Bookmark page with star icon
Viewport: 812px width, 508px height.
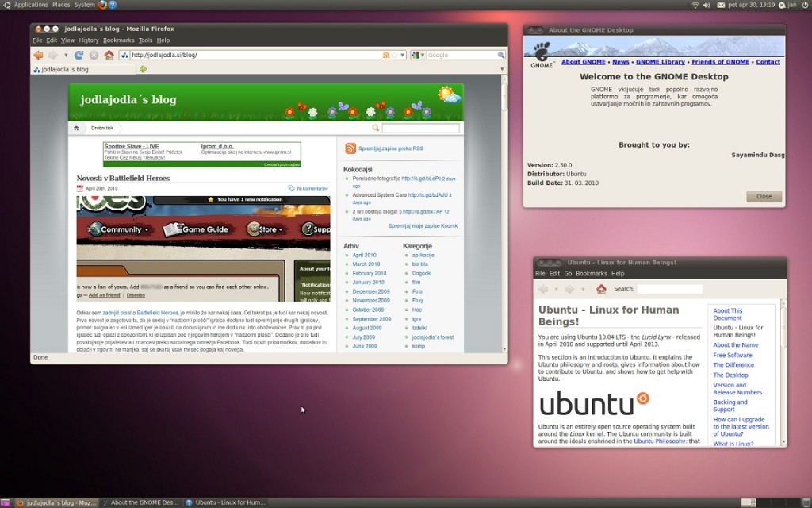point(395,55)
